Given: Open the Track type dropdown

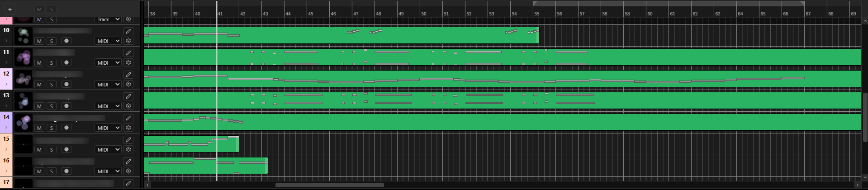Looking at the screenshot, I should [x=108, y=19].
